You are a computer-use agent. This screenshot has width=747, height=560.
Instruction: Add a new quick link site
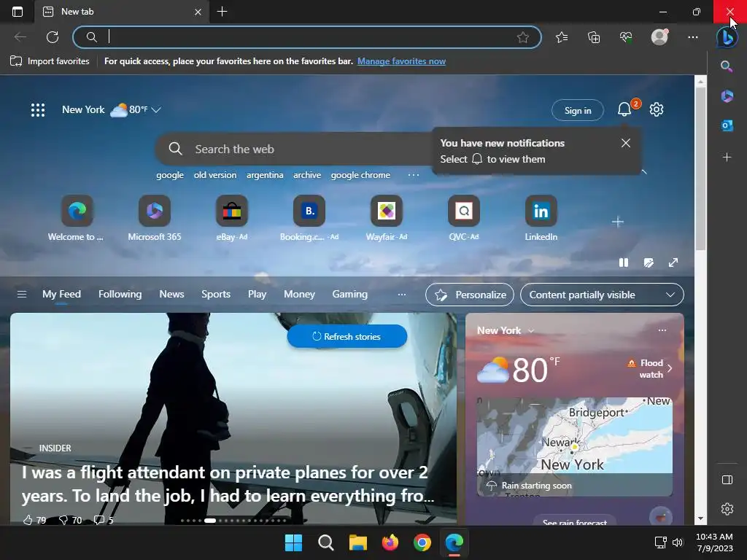pyautogui.click(x=618, y=222)
